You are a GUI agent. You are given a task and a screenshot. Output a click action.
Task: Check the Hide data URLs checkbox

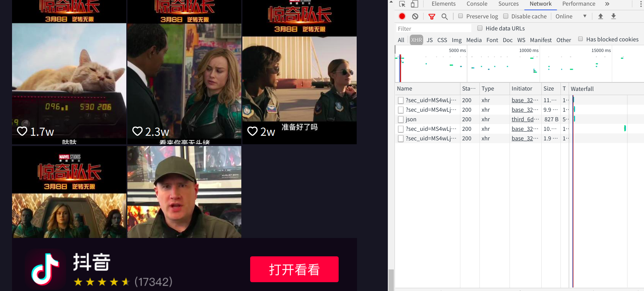click(x=480, y=28)
